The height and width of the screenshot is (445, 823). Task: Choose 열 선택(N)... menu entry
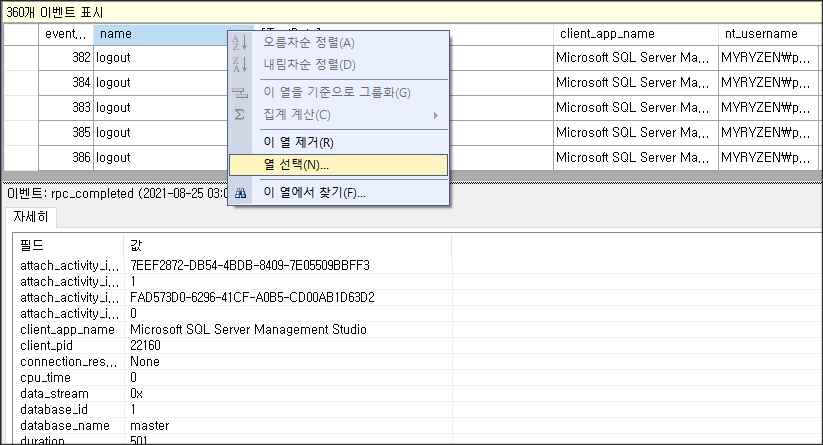tap(339, 165)
